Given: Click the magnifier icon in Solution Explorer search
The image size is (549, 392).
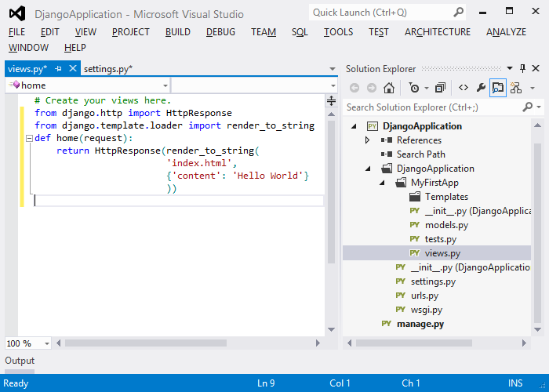Looking at the screenshot, I should (528, 107).
